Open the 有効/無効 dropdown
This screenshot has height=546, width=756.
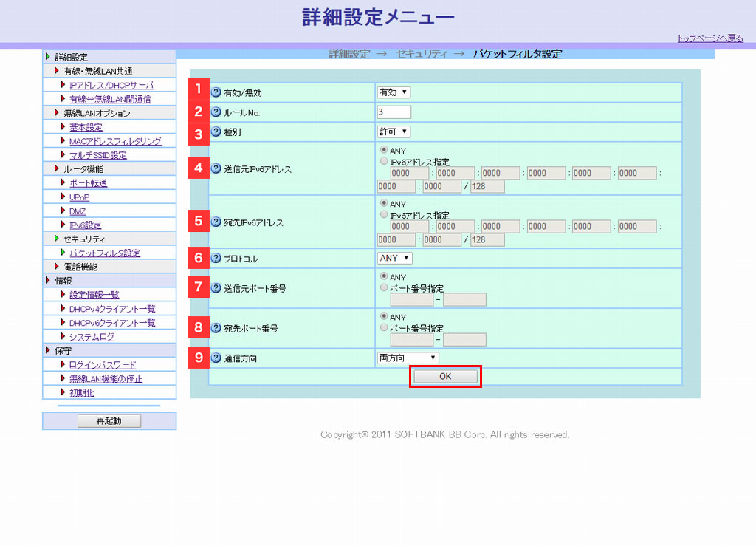point(394,92)
